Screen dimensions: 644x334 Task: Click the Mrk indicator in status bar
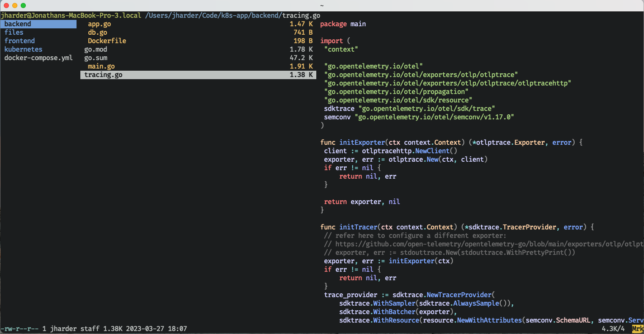pyautogui.click(x=638, y=329)
